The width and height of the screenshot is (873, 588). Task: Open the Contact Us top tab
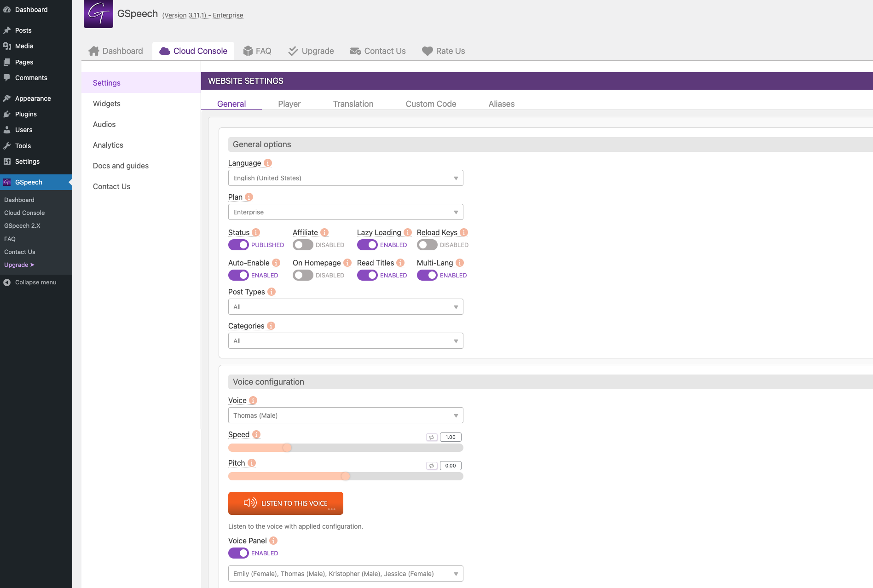pyautogui.click(x=378, y=51)
